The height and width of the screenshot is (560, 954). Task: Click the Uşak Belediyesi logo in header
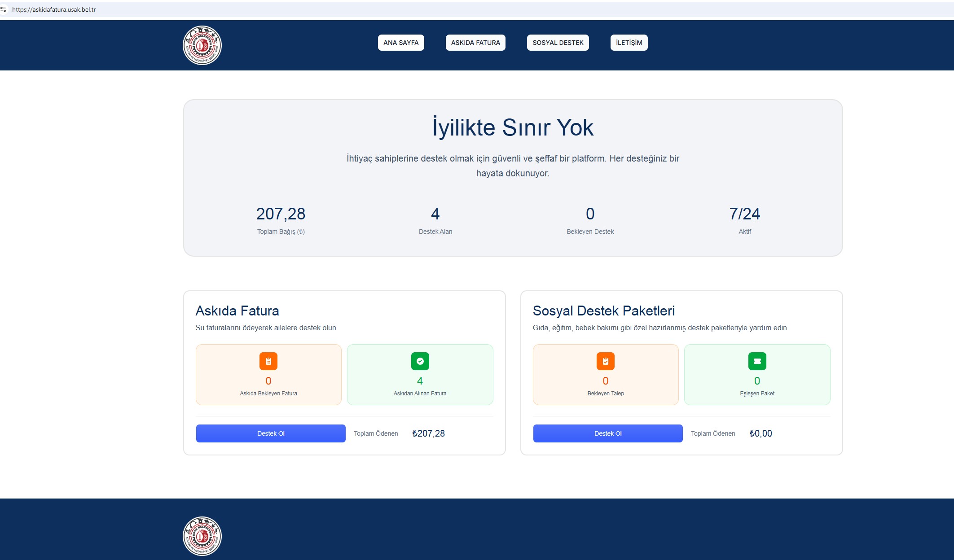(202, 45)
